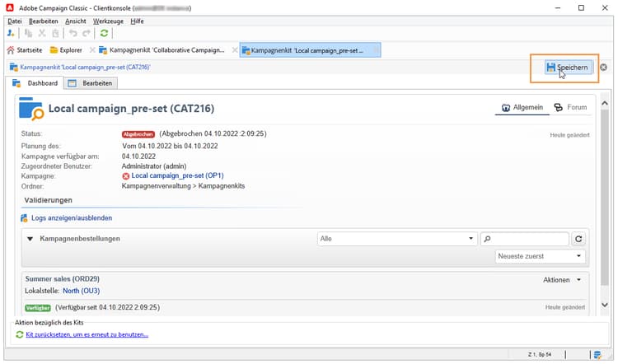This screenshot has width=618, height=364.
Task: Open the Local campaign_pre-set (OP1) link
Action: click(177, 175)
